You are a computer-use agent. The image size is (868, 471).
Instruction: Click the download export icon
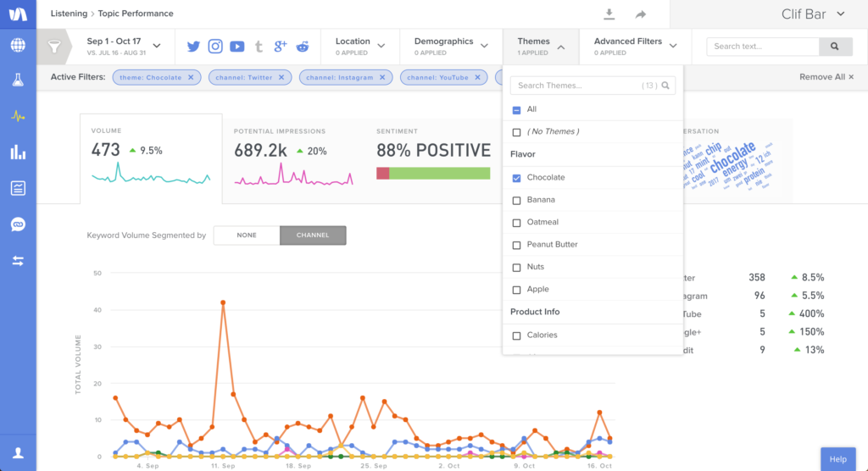pos(609,14)
